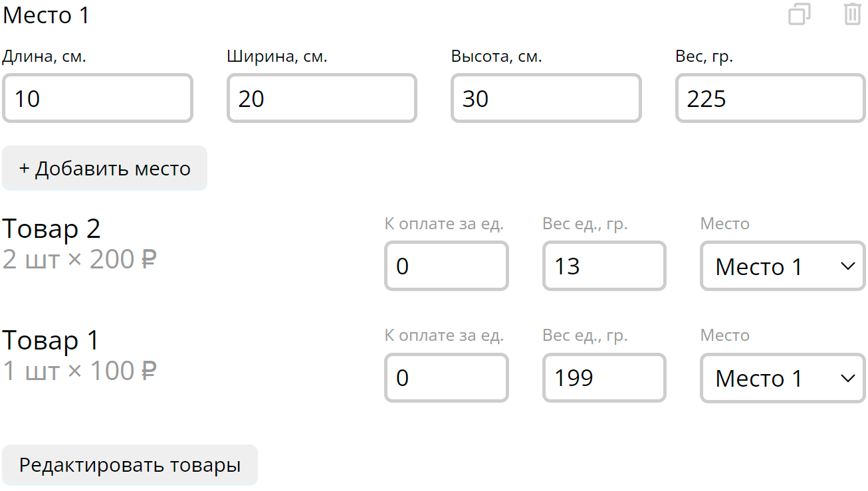The image size is (868, 491).
Task: Click the duplicate icon for Место 1
Action: pos(800,14)
